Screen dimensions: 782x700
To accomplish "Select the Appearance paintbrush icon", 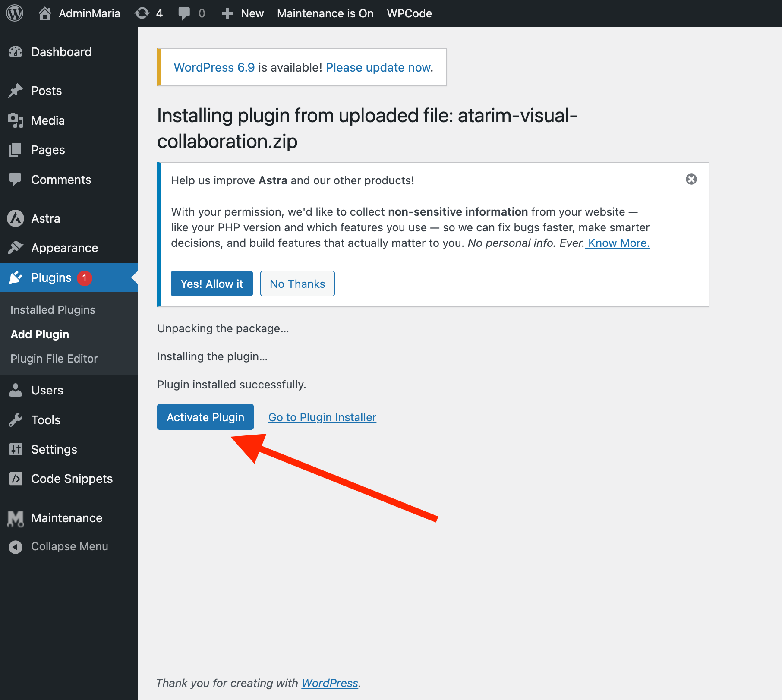I will [x=16, y=248].
